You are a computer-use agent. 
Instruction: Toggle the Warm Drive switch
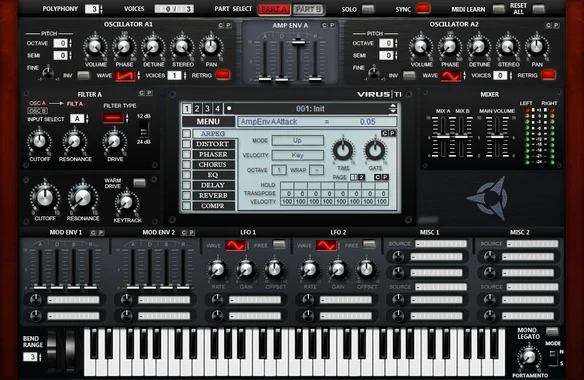click(139, 183)
